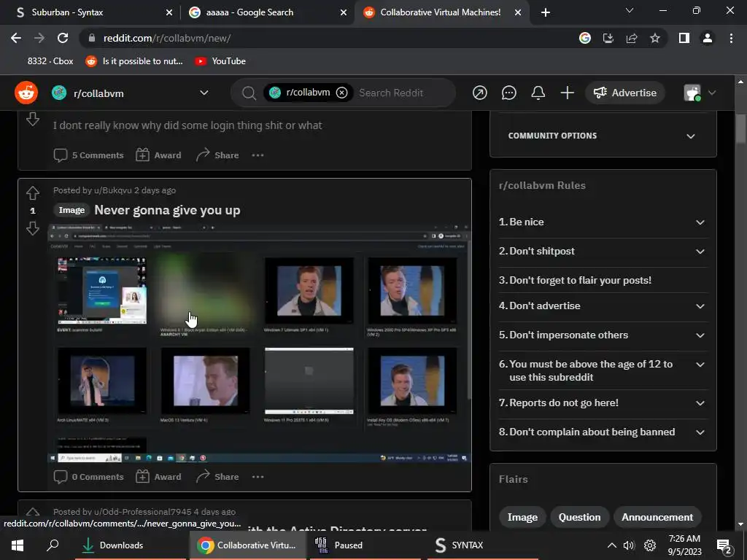Image resolution: width=747 pixels, height=560 pixels.
Task: Expand COMMUNITY OPTIONS section
Action: [603, 136]
